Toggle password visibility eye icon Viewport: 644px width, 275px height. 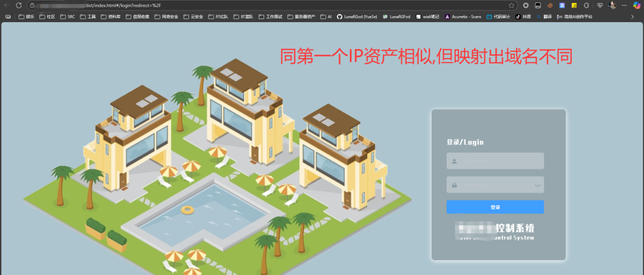click(x=537, y=186)
